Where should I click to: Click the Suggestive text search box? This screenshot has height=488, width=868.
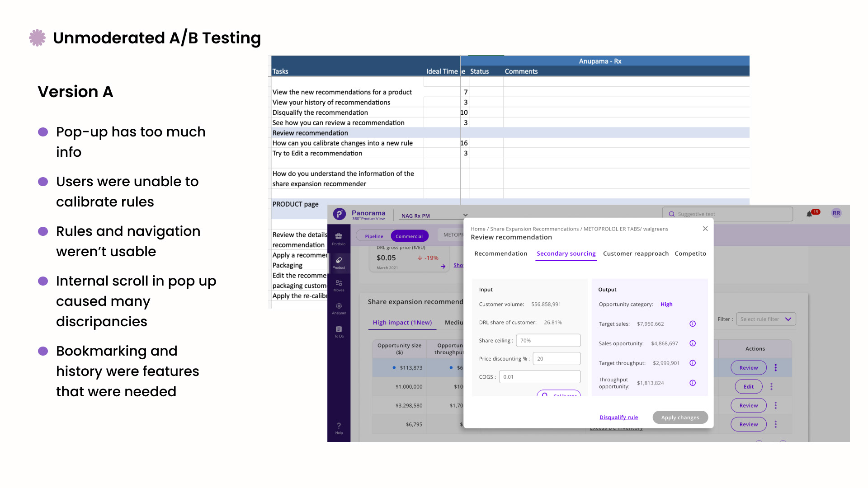[x=728, y=214]
